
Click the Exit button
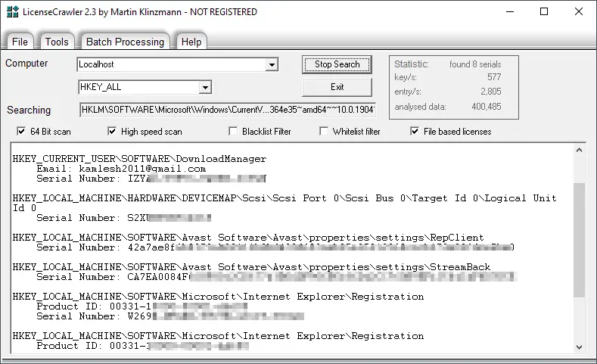(337, 87)
